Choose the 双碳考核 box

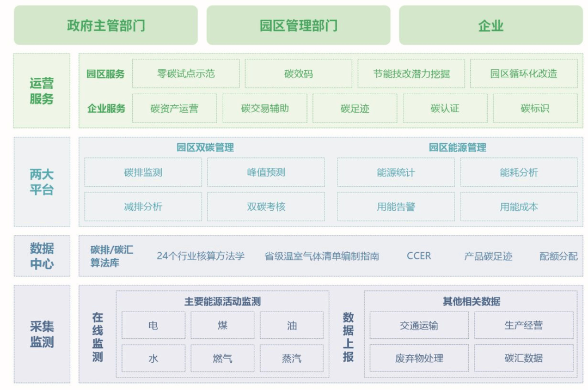(x=266, y=206)
